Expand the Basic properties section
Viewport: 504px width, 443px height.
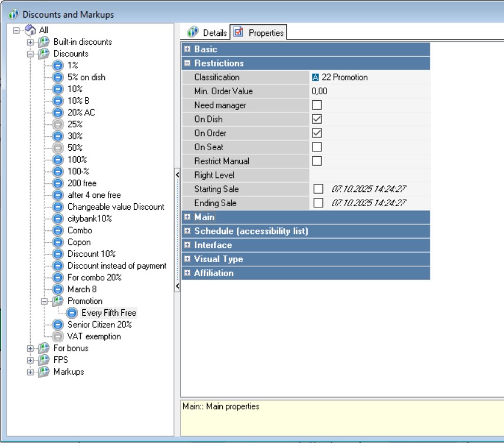point(187,49)
